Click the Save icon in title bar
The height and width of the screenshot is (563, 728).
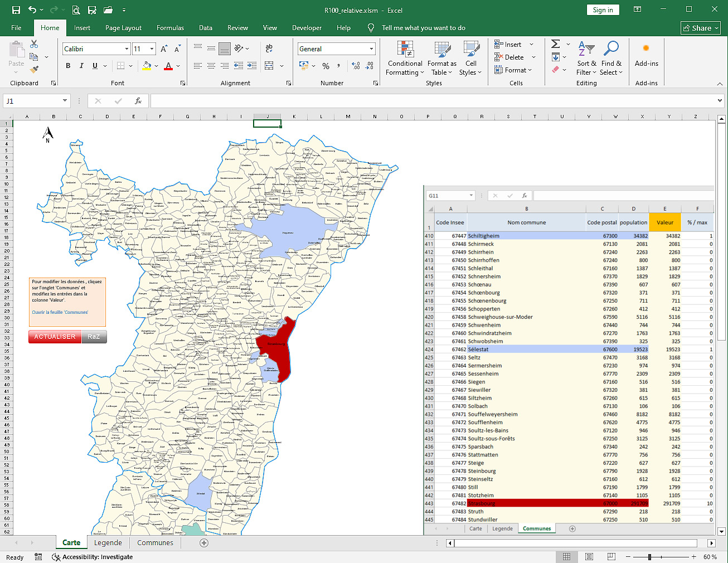click(x=16, y=10)
